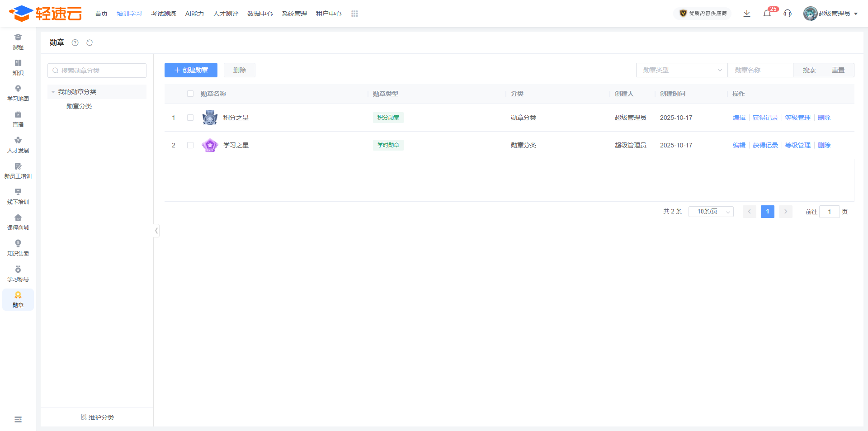The image size is (868, 431).
Task: Check the checkbox for 学习之星 row
Action: coord(190,145)
